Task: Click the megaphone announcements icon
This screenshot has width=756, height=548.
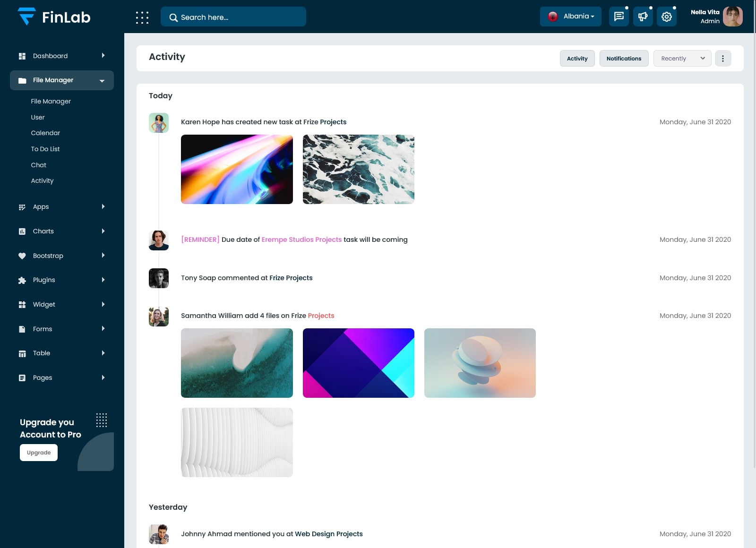Action: (x=643, y=17)
